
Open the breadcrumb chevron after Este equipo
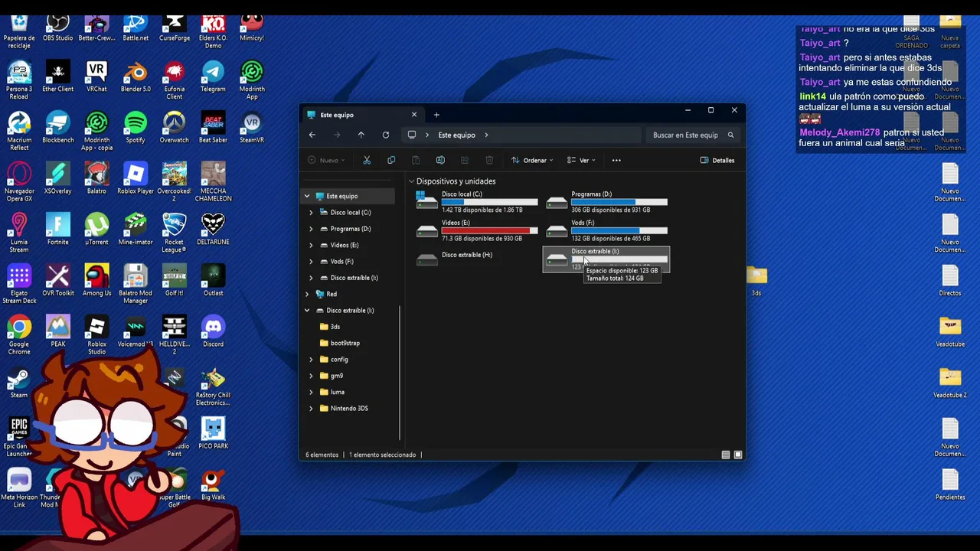tap(486, 135)
